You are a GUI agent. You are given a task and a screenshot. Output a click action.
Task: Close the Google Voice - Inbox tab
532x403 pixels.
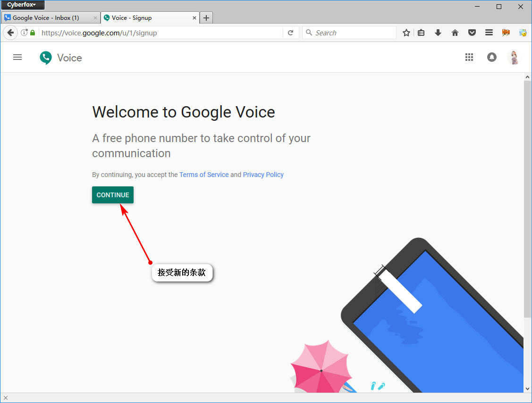click(95, 18)
